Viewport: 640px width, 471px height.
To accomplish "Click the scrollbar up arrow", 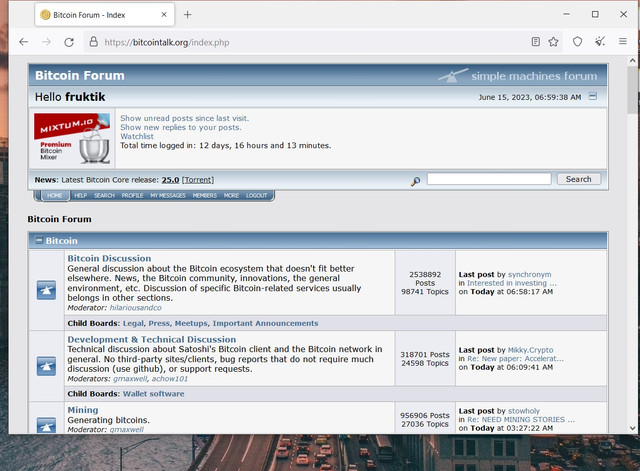I will [633, 60].
